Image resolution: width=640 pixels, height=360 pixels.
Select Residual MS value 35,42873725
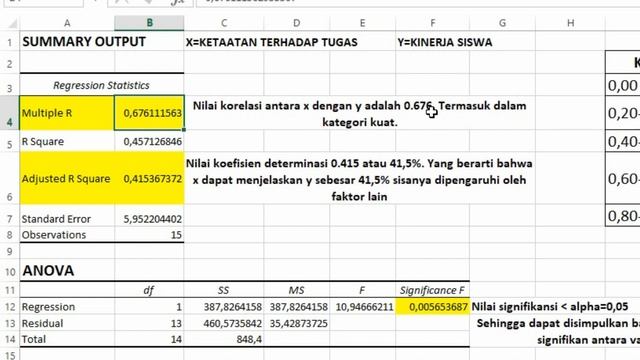pos(297,323)
